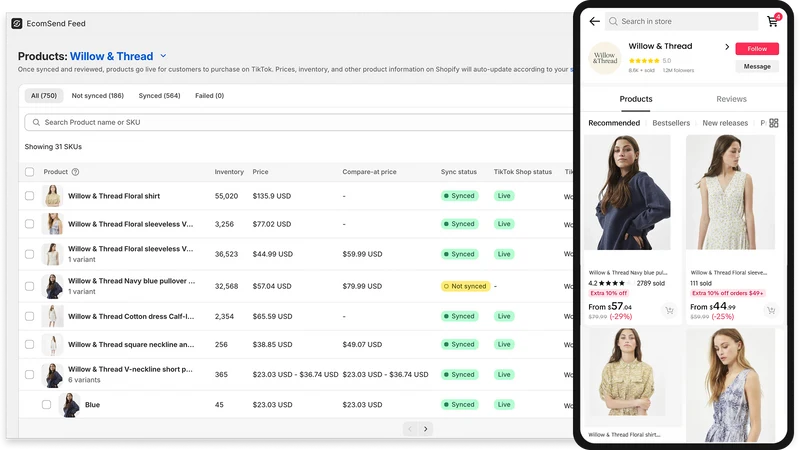Image resolution: width=800 pixels, height=450 pixels.
Task: Open the Failed (0) tab
Action: click(x=209, y=95)
